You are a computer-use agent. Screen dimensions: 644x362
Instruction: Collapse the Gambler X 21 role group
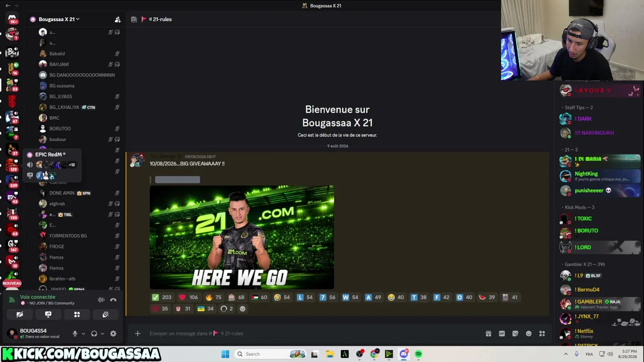tap(584, 264)
